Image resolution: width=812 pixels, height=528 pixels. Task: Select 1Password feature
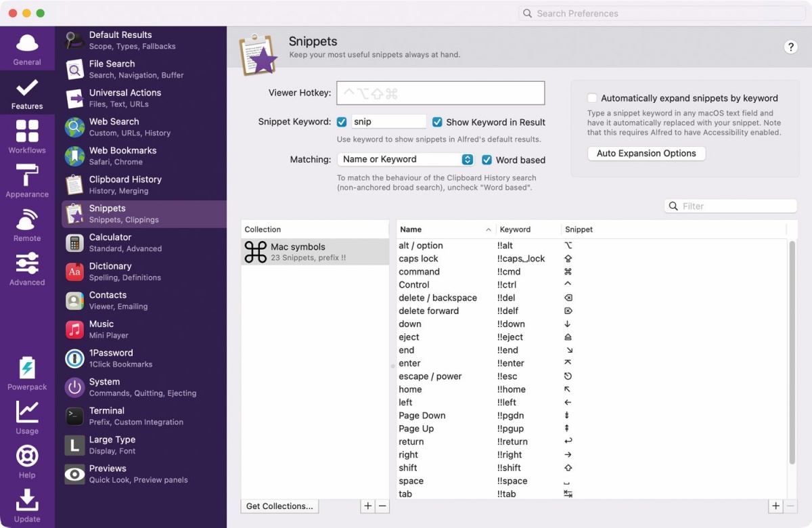[144, 358]
